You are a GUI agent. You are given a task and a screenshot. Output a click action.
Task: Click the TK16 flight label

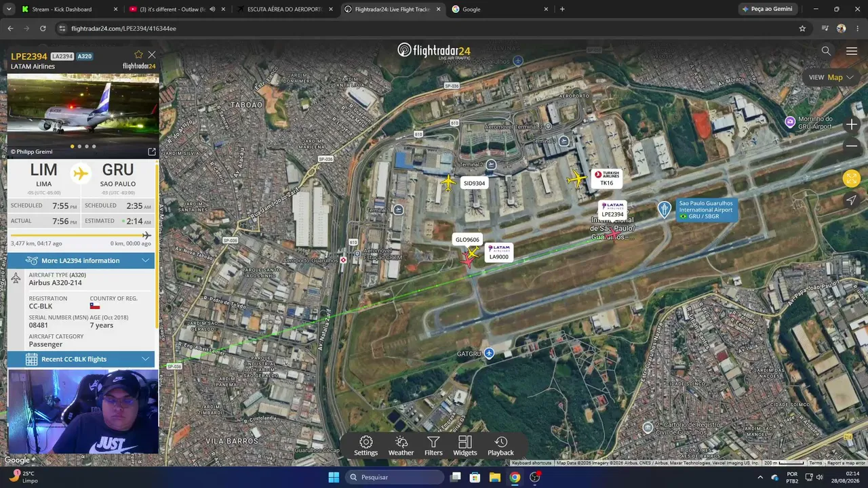pos(606,178)
